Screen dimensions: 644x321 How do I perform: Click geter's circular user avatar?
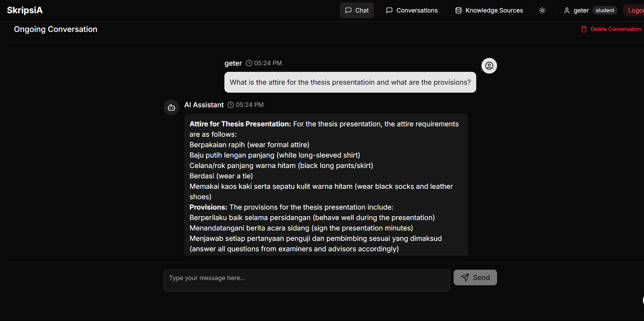pos(489,66)
